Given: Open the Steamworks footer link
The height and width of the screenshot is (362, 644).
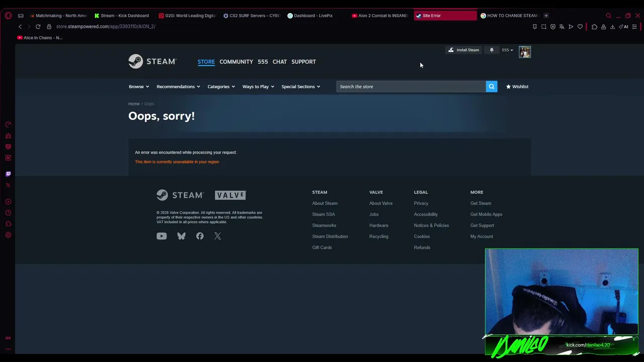Looking at the screenshot, I should (x=324, y=225).
